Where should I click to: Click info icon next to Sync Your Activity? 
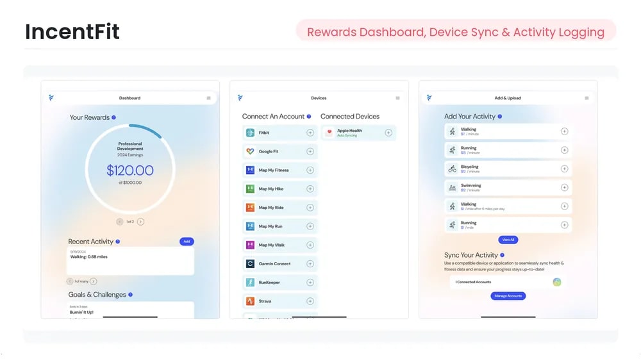[x=502, y=255]
